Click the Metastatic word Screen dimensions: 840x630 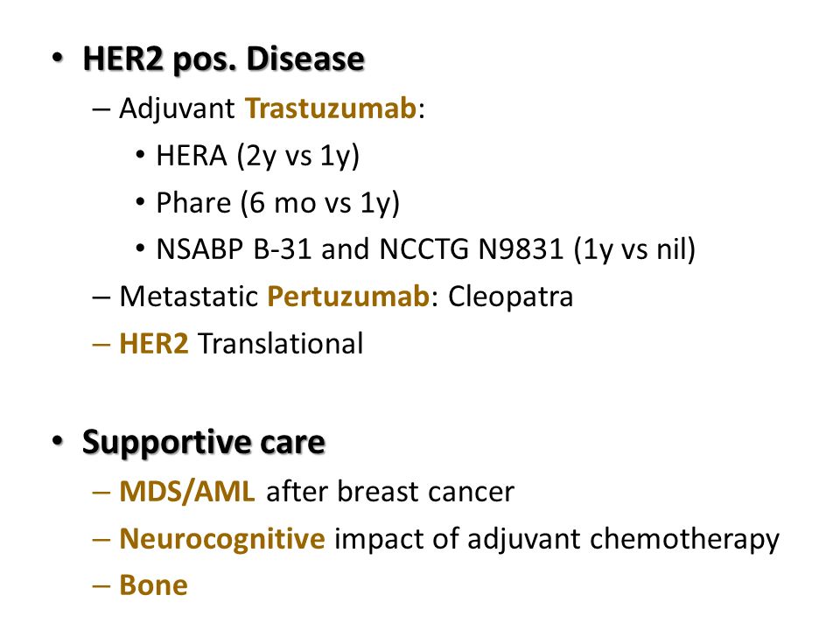coord(189,297)
